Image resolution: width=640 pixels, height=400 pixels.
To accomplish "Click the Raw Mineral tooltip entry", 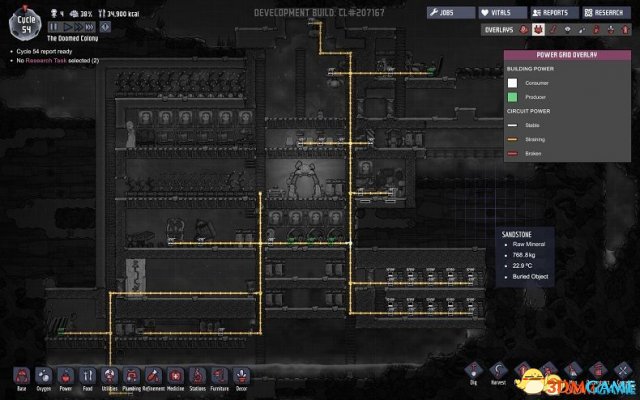I will point(529,244).
